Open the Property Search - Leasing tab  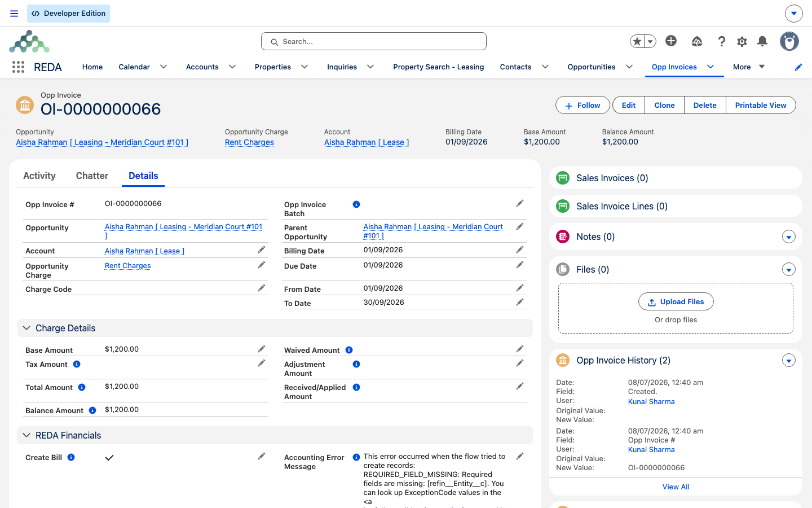pos(438,67)
